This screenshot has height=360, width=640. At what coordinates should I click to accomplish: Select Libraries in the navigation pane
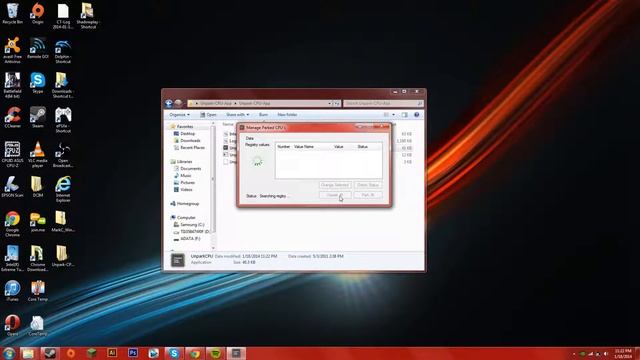pyautogui.click(x=184, y=162)
